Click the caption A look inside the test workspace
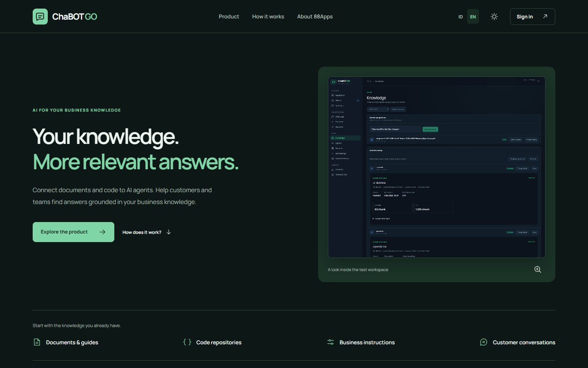 358,270
